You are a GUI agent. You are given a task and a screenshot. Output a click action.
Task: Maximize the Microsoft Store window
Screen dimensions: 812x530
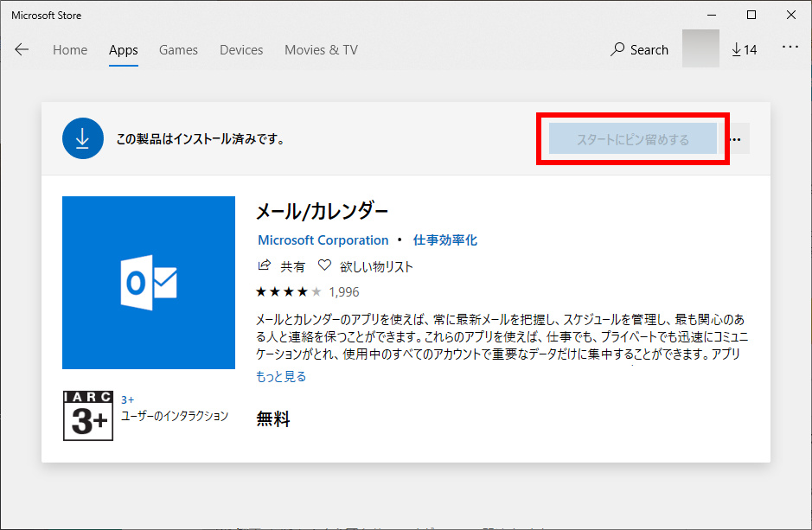[751, 15]
